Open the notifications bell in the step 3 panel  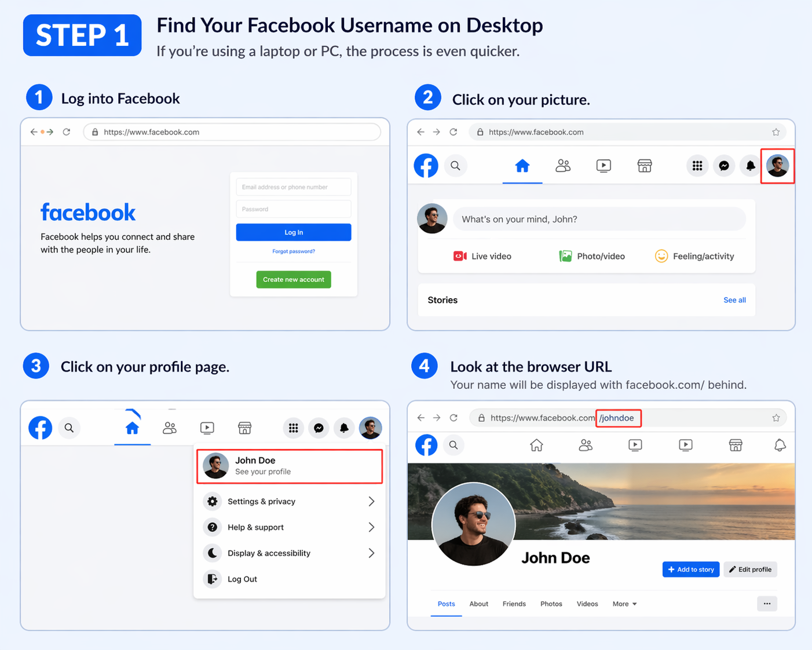click(x=344, y=428)
